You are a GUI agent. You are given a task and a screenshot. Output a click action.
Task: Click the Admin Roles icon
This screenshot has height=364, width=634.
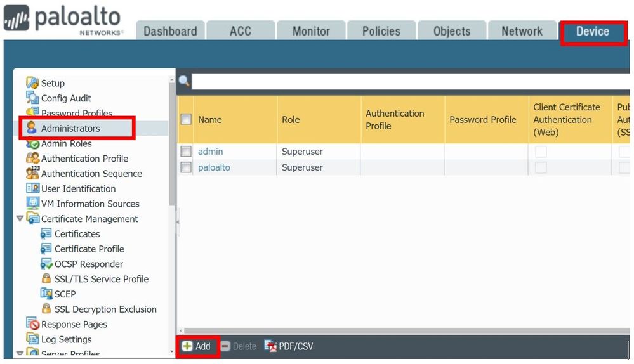[x=32, y=143]
